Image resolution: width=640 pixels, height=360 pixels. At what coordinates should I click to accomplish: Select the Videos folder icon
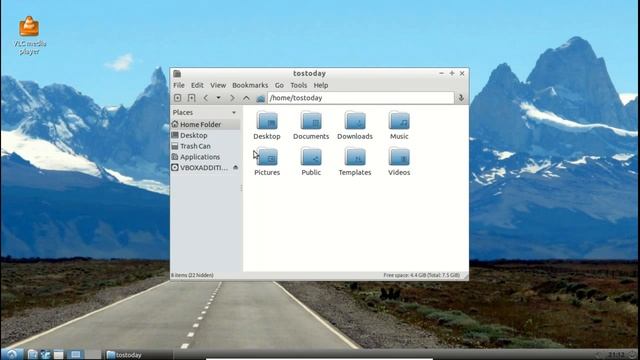click(x=399, y=162)
